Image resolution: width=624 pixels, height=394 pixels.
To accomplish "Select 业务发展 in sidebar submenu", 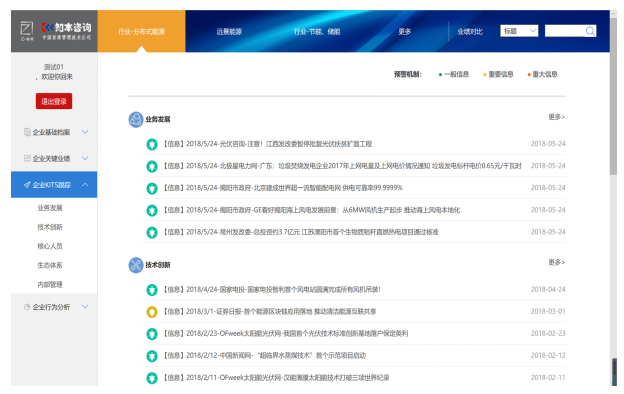I will click(x=50, y=208).
